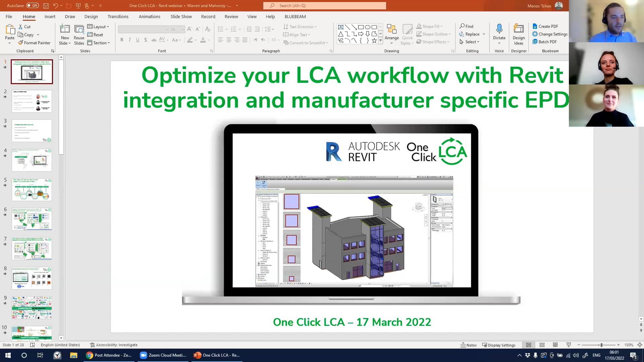Open the Replace tool
644x362 pixels.
pyautogui.click(x=471, y=34)
